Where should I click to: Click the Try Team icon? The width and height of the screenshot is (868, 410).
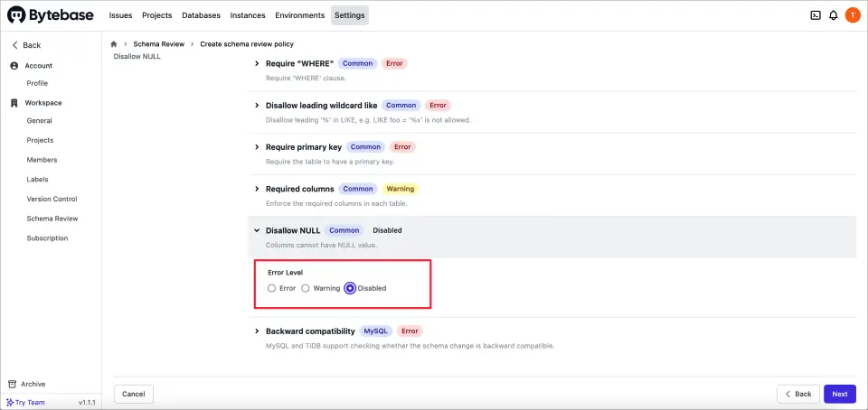10,403
